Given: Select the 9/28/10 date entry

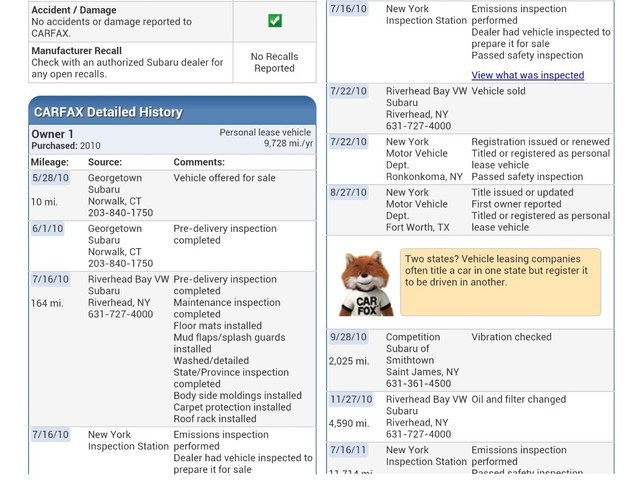Looking at the screenshot, I should click(348, 337).
